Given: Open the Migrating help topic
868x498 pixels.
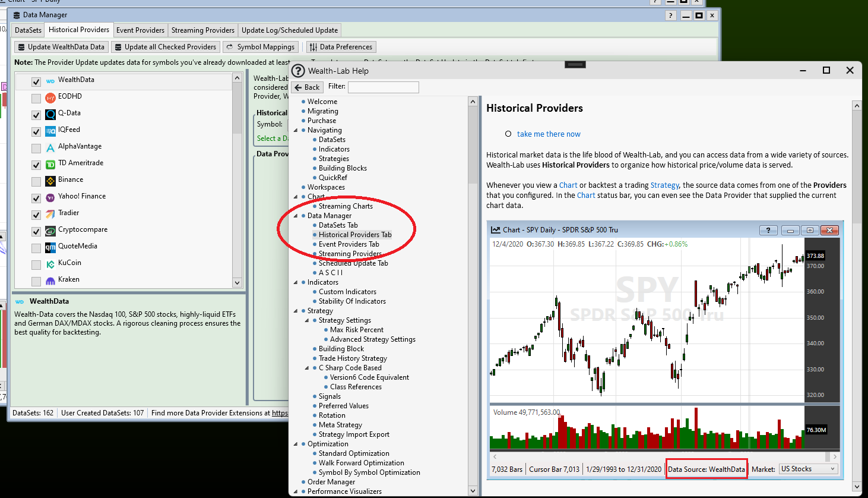Looking at the screenshot, I should point(323,111).
